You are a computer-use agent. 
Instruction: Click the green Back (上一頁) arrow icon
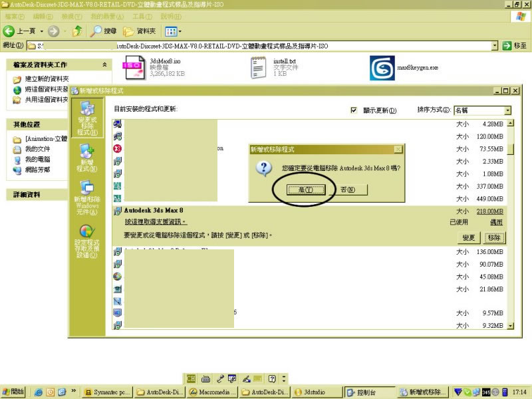pyautogui.click(x=9, y=31)
